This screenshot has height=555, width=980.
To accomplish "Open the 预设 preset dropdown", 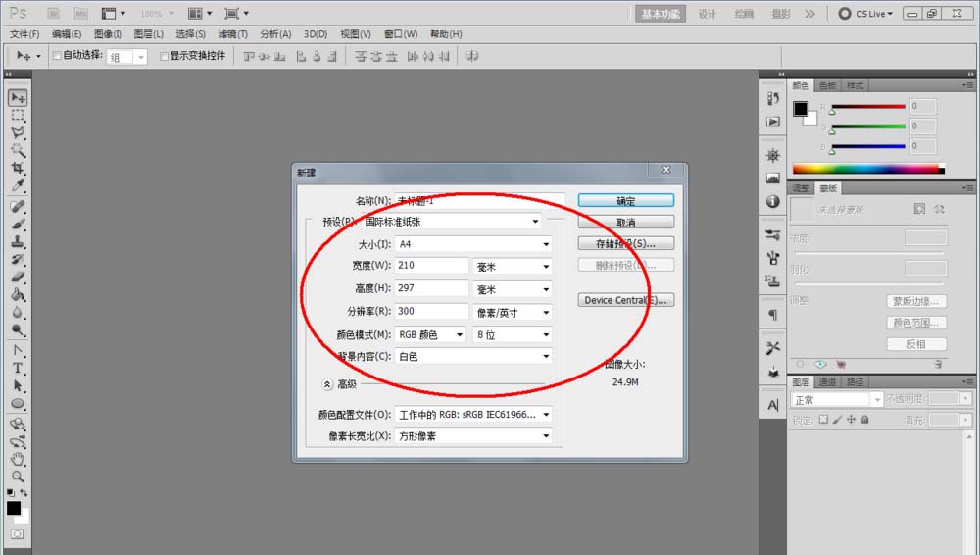I will pos(453,222).
